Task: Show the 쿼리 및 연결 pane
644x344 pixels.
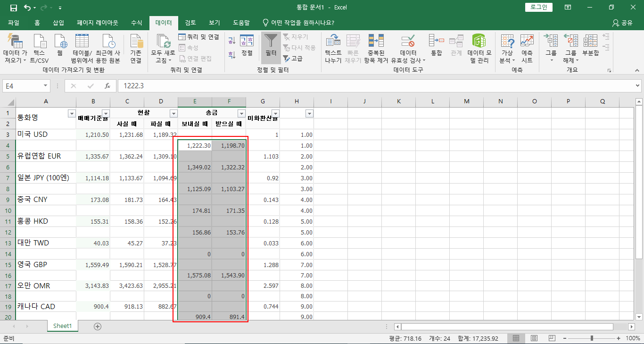Action: (x=199, y=37)
